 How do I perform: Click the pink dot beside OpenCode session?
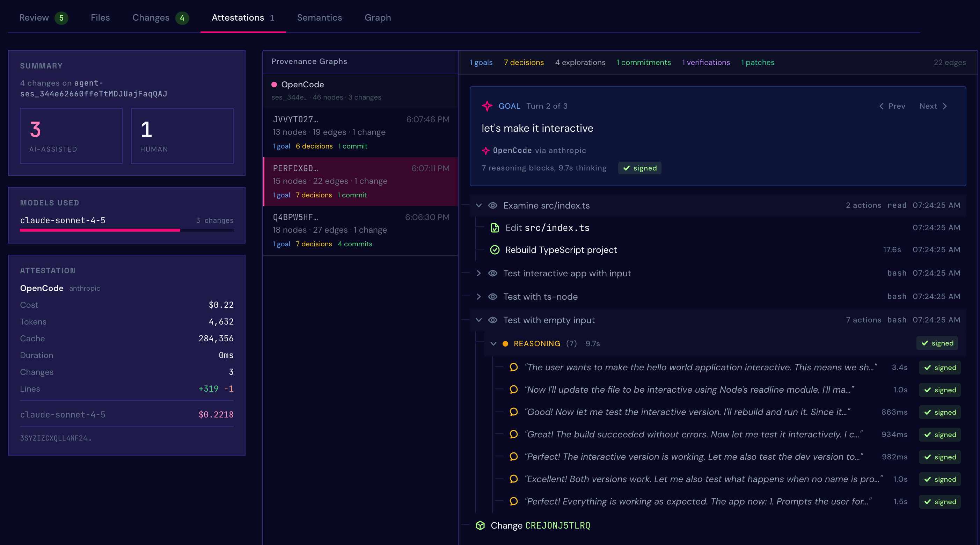[x=274, y=85]
